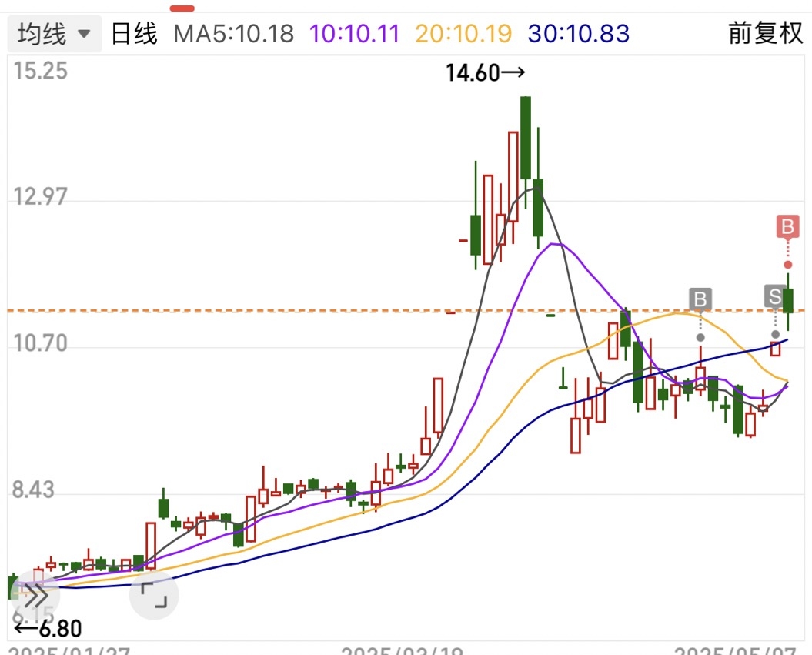This screenshot has width=812, height=655.
Task: Click the 12.97 axis price label
Action: [40, 197]
